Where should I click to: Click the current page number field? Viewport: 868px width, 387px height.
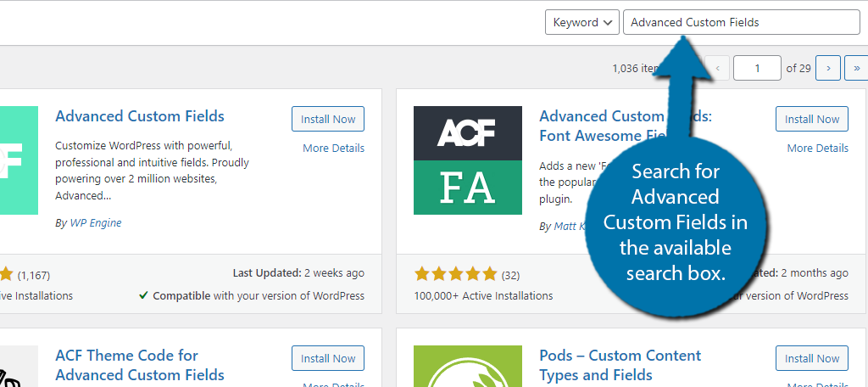pyautogui.click(x=757, y=68)
